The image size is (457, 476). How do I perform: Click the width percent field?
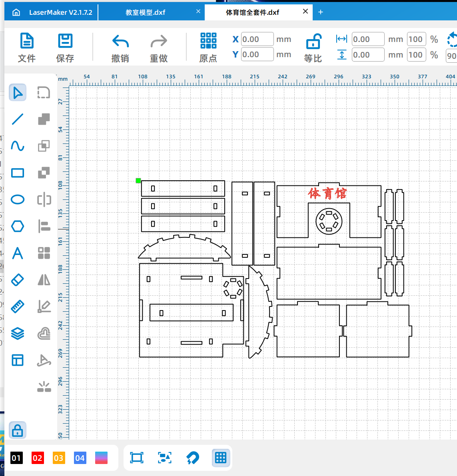[416, 39]
